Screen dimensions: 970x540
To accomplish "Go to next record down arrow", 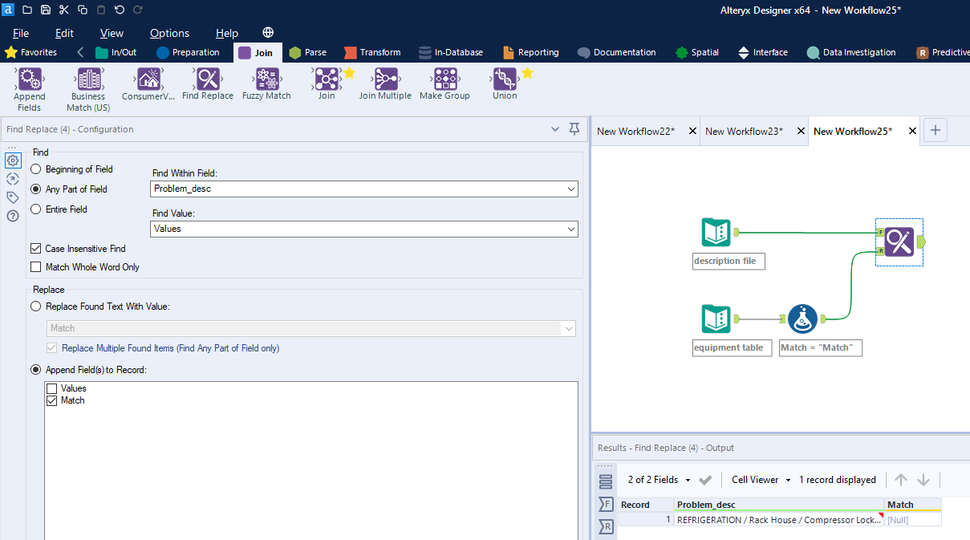I will pos(924,480).
